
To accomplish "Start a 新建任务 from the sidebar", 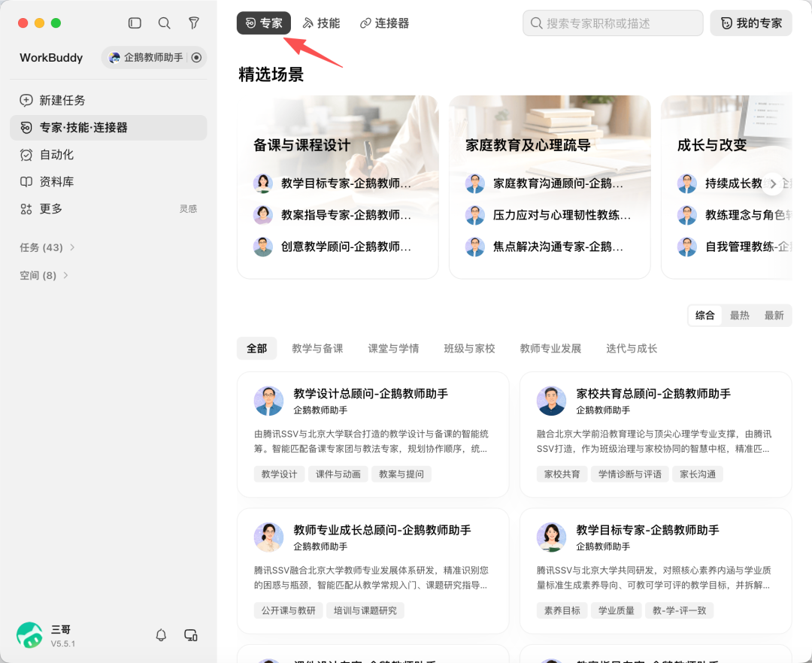I will point(108,101).
